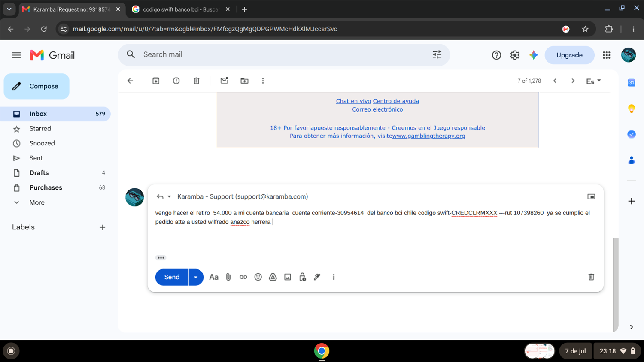Hide side panel chevron
The width and height of the screenshot is (644, 362).
[632, 327]
